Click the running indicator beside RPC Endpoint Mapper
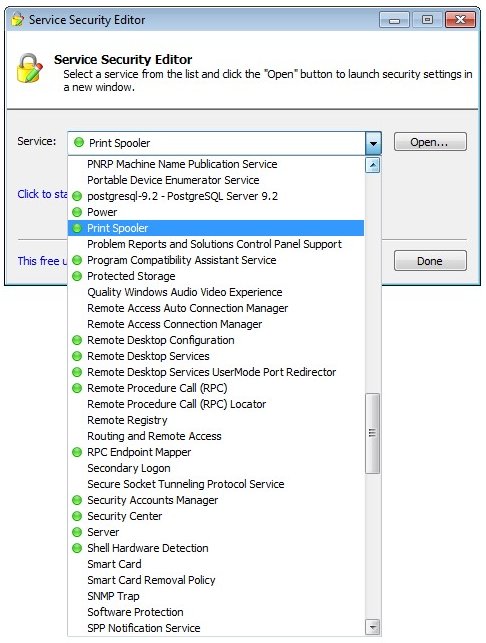 (77, 452)
